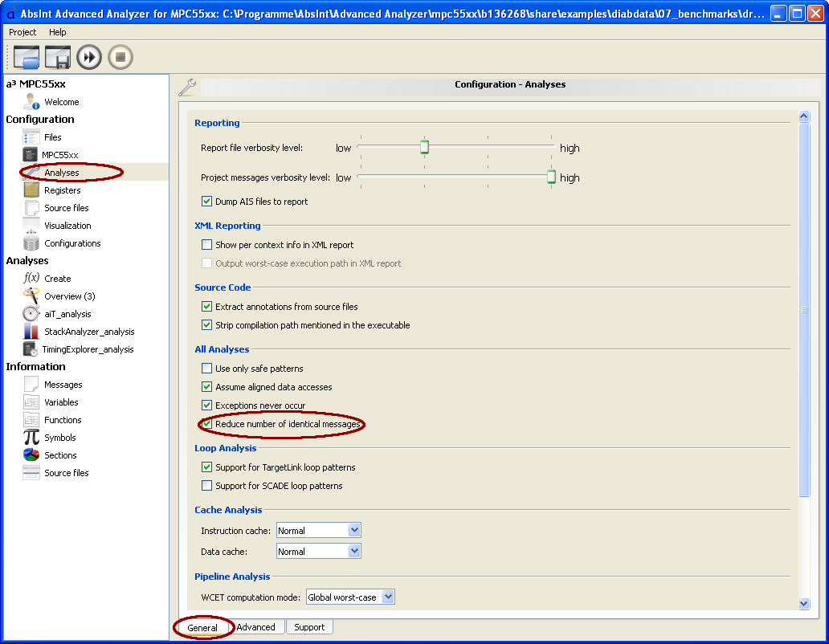Open the Help menu
This screenshot has width=829, height=644.
58,32
